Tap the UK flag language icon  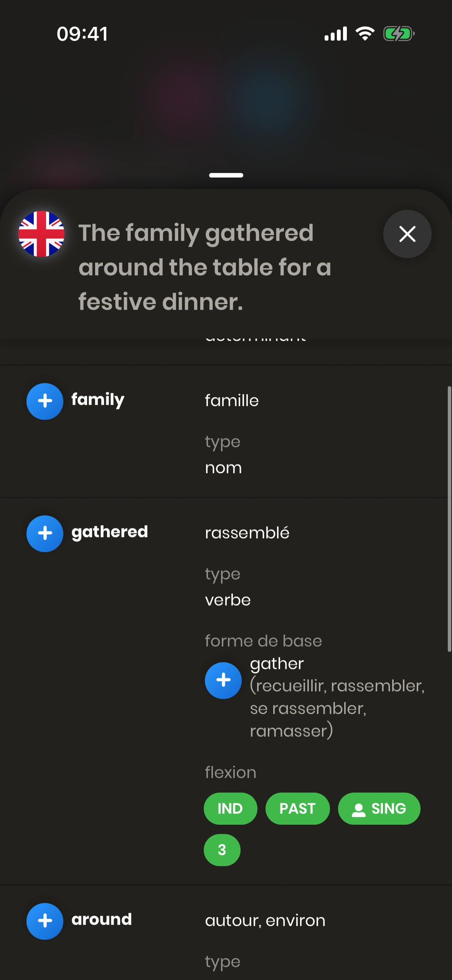click(41, 234)
